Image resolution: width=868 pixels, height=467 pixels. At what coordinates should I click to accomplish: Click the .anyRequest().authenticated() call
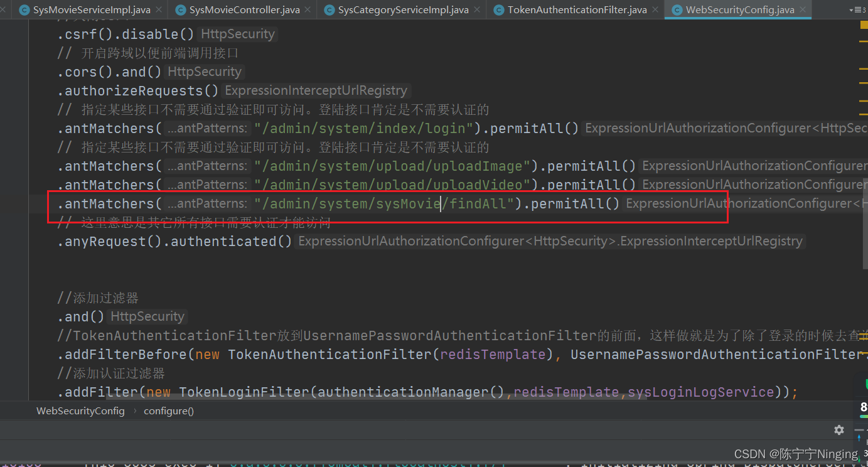[x=175, y=242]
